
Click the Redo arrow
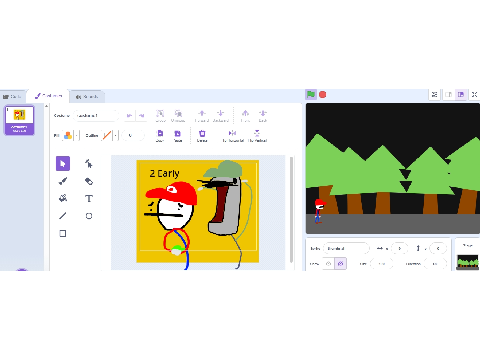pyautogui.click(x=142, y=116)
